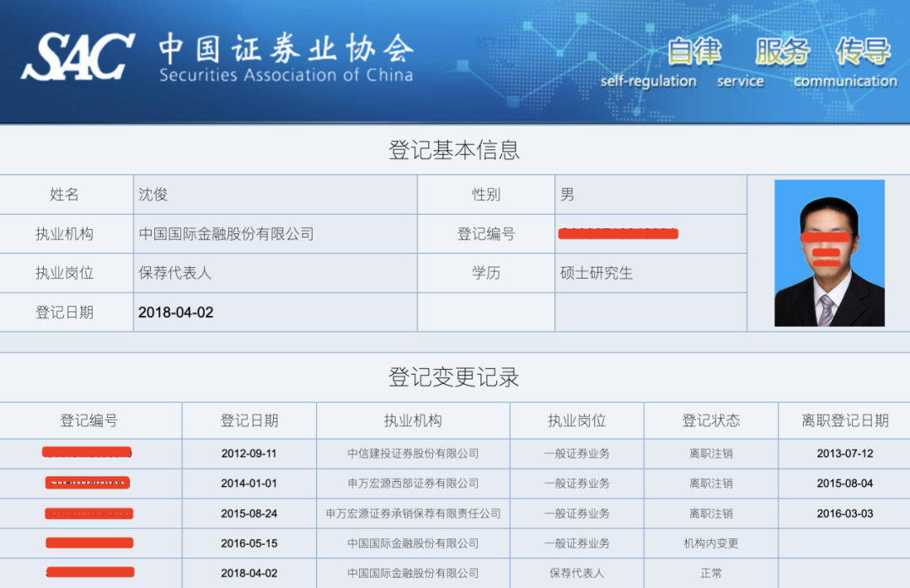Select 中国国际金融股份有限公司 in the basic info table
The width and height of the screenshot is (910, 588).
227,234
